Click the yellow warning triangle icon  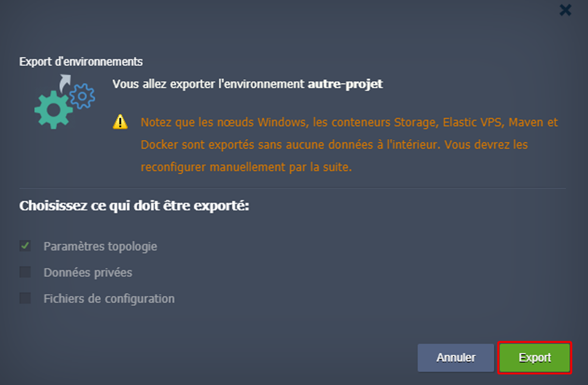tap(120, 122)
